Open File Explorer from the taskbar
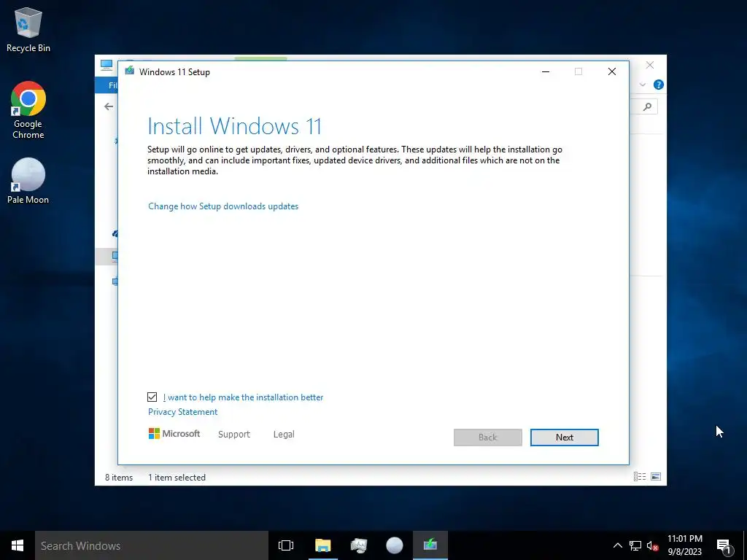 tap(323, 545)
